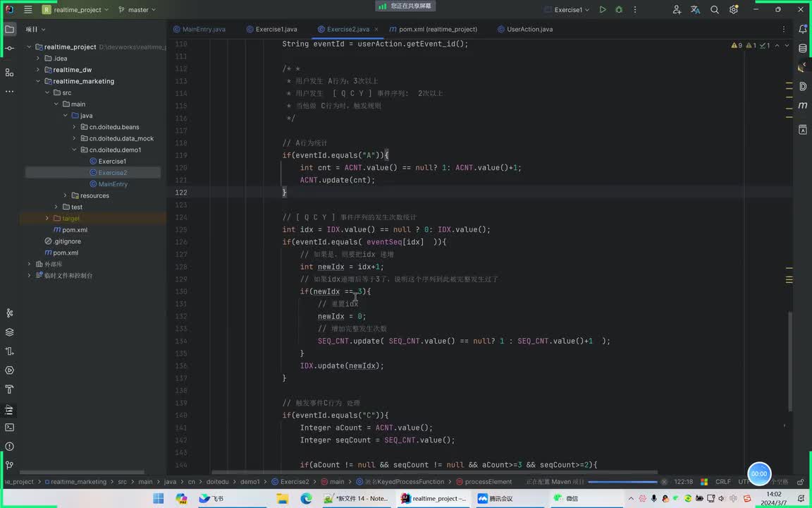Open the Notifications bell icon
The height and width of the screenshot is (508, 812).
click(x=802, y=30)
